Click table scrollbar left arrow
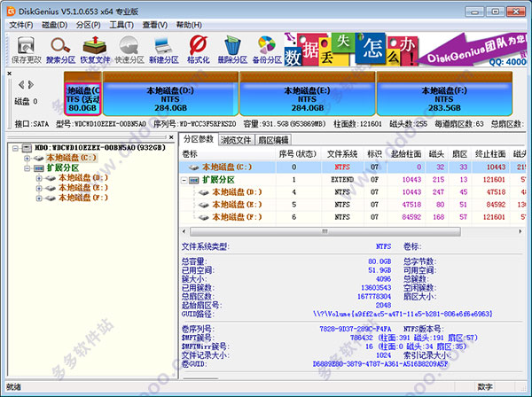 pos(184,231)
